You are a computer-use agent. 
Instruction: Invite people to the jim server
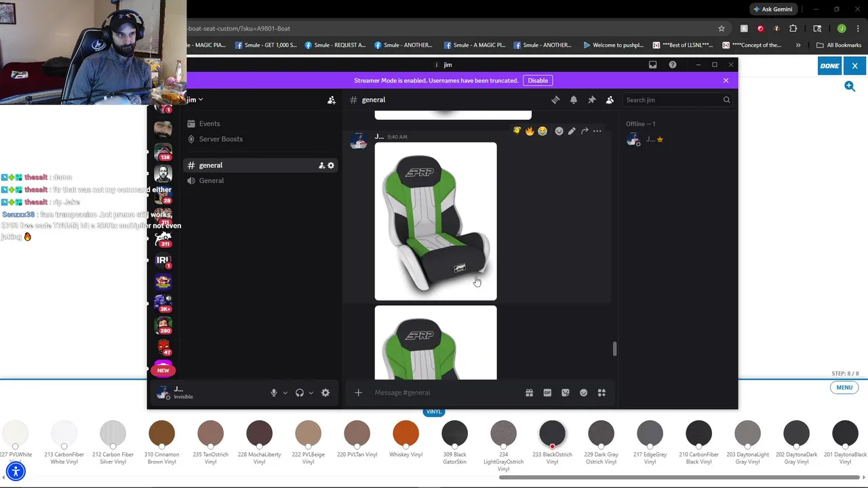[x=332, y=100]
